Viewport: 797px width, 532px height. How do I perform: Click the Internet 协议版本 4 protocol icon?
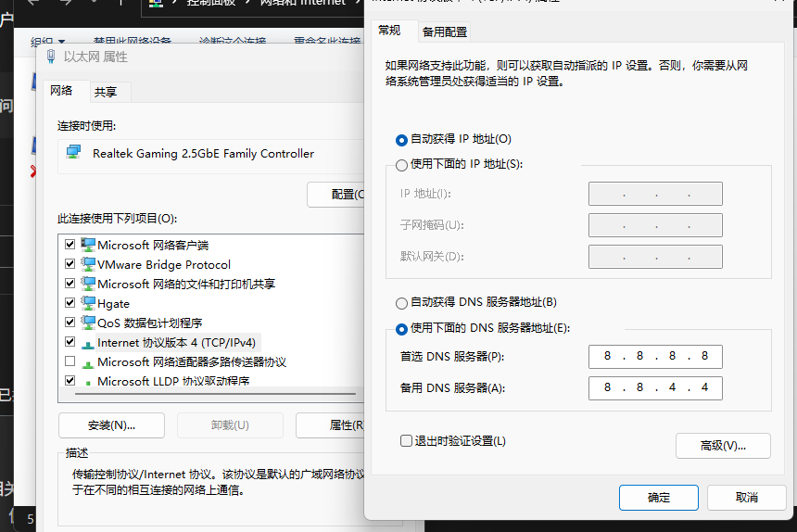[x=88, y=344]
